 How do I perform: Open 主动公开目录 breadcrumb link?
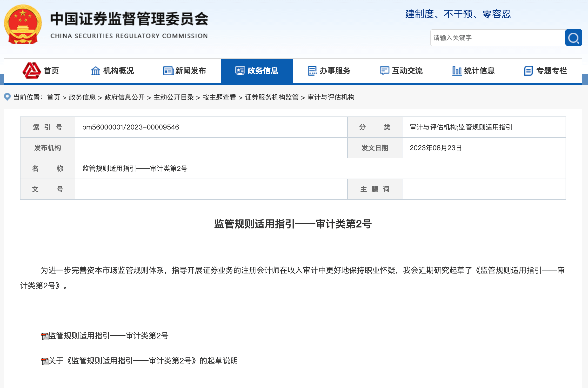[173, 97]
